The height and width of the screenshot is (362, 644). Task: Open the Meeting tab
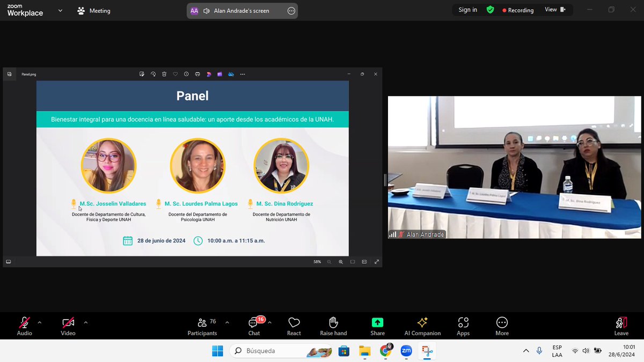(x=94, y=11)
